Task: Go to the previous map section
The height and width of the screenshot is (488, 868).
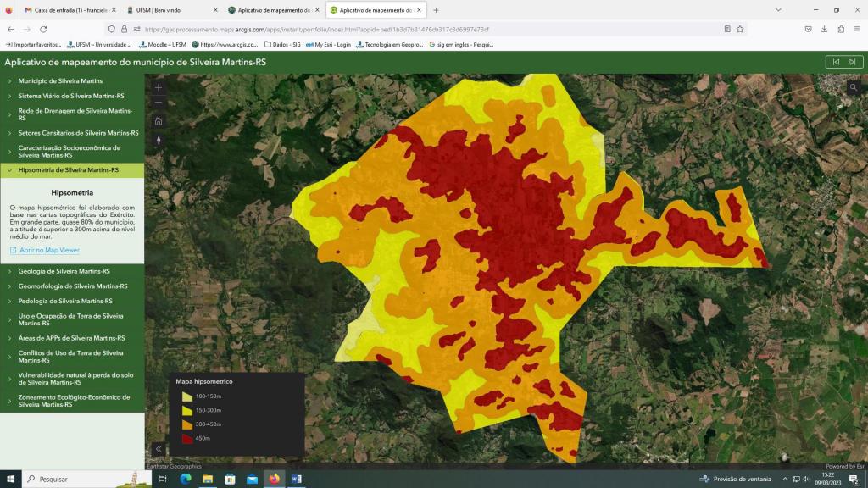Action: click(x=836, y=62)
